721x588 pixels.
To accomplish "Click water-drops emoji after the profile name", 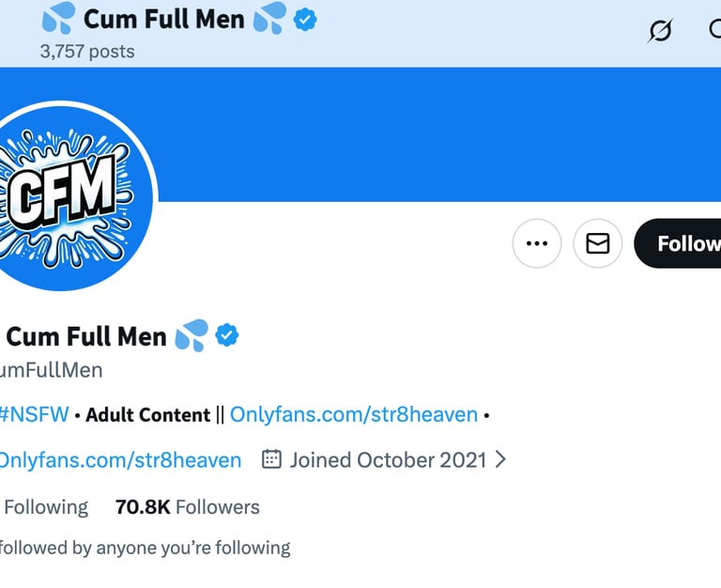I will click(192, 335).
